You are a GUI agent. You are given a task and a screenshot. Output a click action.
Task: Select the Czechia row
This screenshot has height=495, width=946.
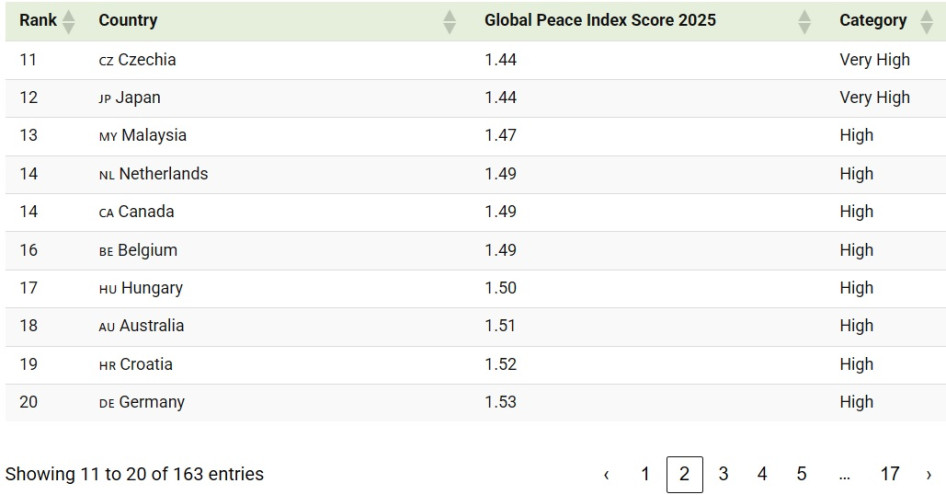[146, 60]
